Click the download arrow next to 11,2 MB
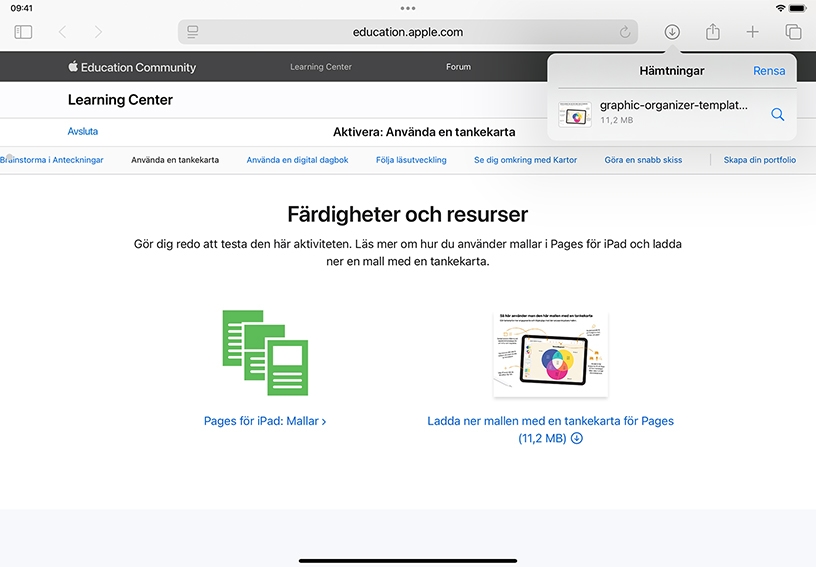 tap(577, 439)
